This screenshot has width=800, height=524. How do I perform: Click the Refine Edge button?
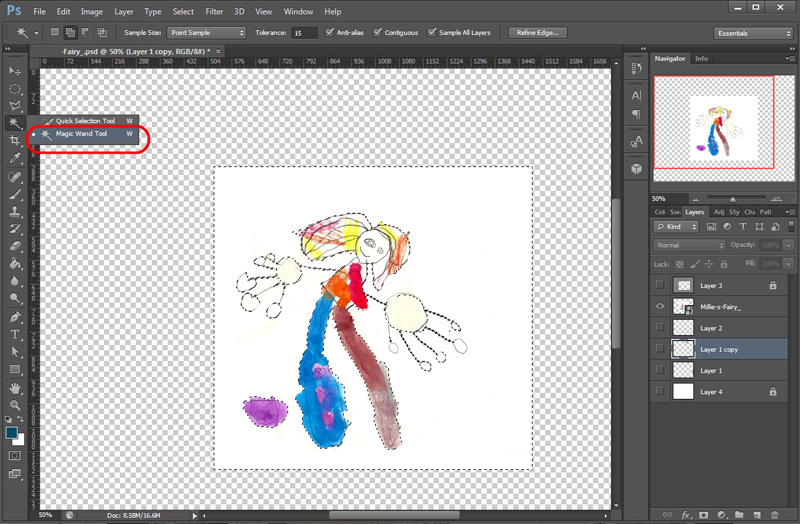tap(538, 33)
